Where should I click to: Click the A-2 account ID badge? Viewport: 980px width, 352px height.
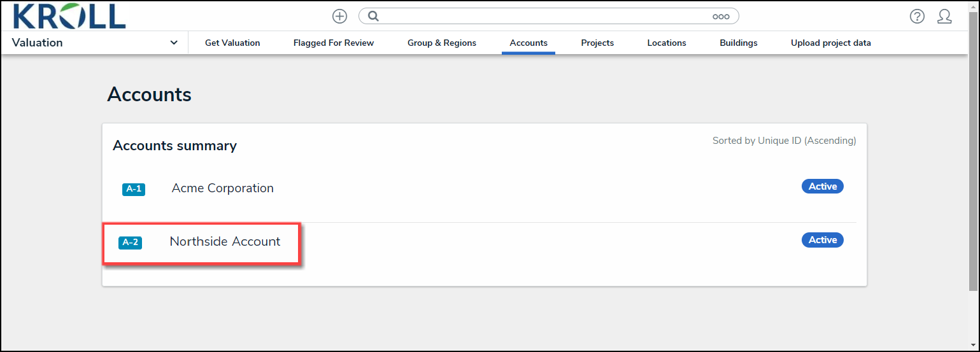[x=130, y=243]
